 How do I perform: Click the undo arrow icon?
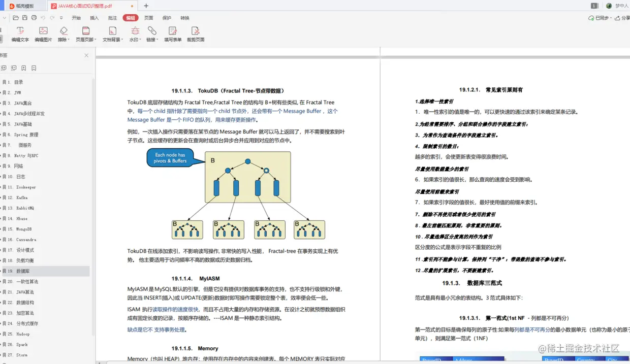43,18
